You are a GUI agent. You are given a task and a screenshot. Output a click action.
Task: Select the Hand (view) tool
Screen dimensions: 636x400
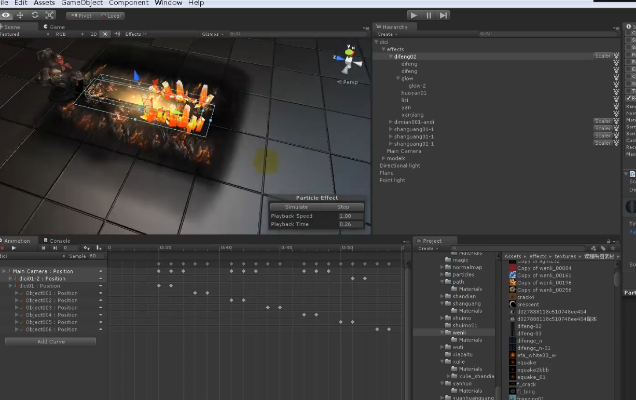[x=6, y=15]
